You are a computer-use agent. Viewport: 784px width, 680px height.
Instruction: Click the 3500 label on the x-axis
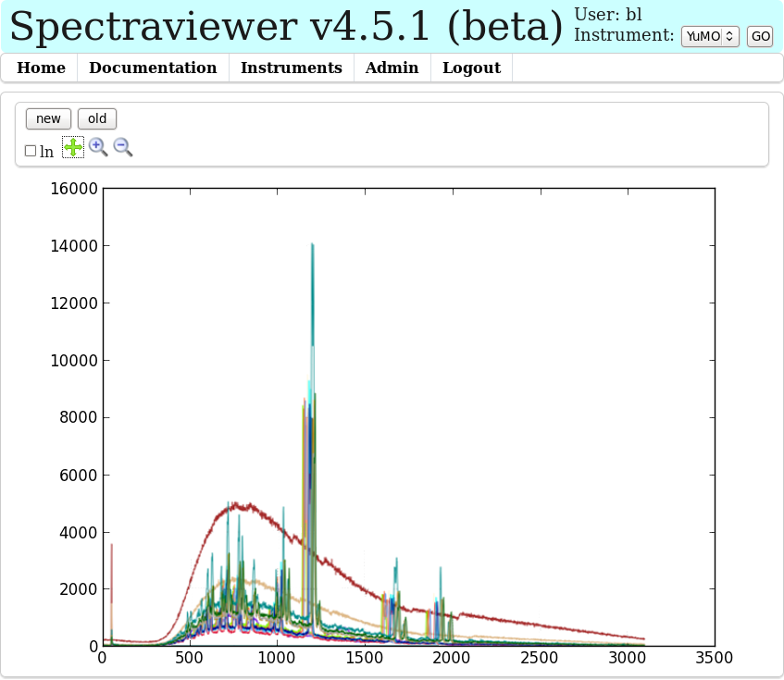pos(714,659)
